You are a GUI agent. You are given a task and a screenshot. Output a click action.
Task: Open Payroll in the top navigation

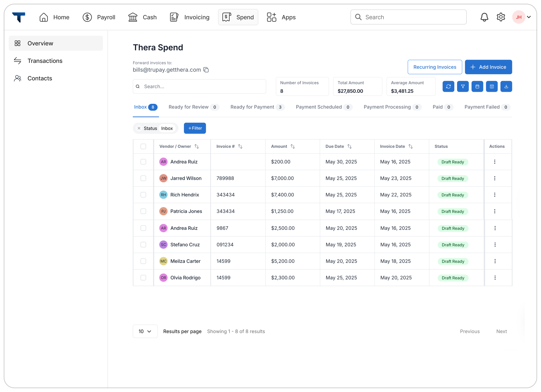99,17
